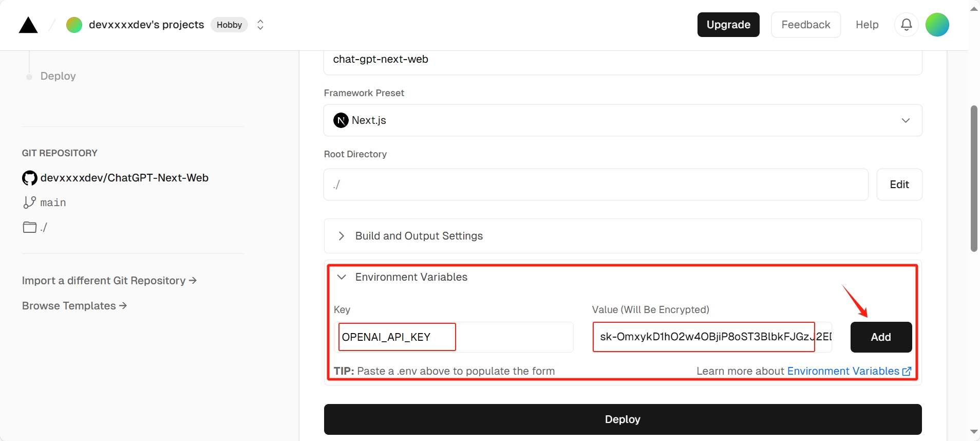This screenshot has height=441, width=980.
Task: Click Import a different Git Repository
Action: [109, 281]
